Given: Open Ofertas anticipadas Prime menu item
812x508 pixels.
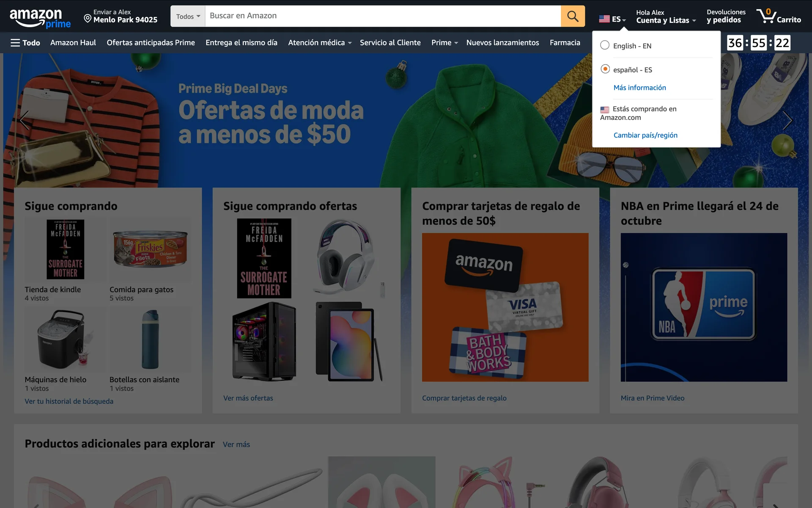Looking at the screenshot, I should click(151, 43).
